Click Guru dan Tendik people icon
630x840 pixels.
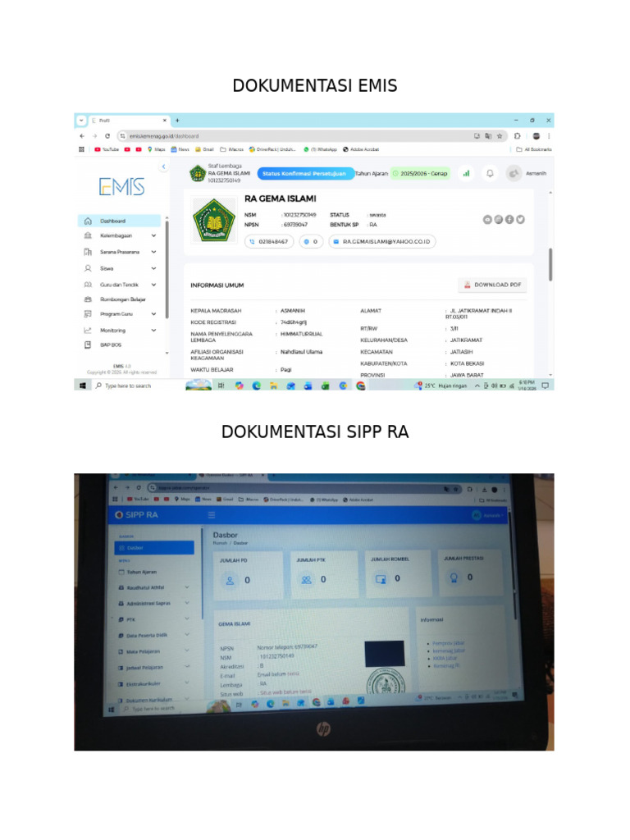88,285
